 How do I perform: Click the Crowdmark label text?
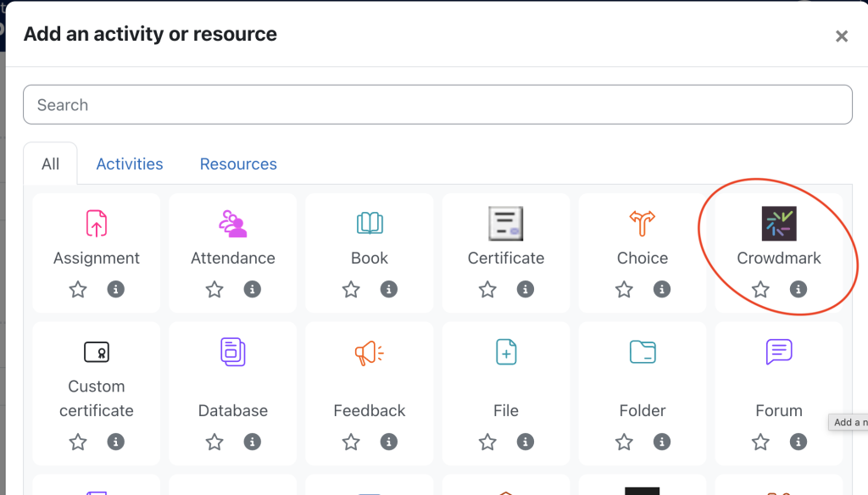(x=779, y=258)
